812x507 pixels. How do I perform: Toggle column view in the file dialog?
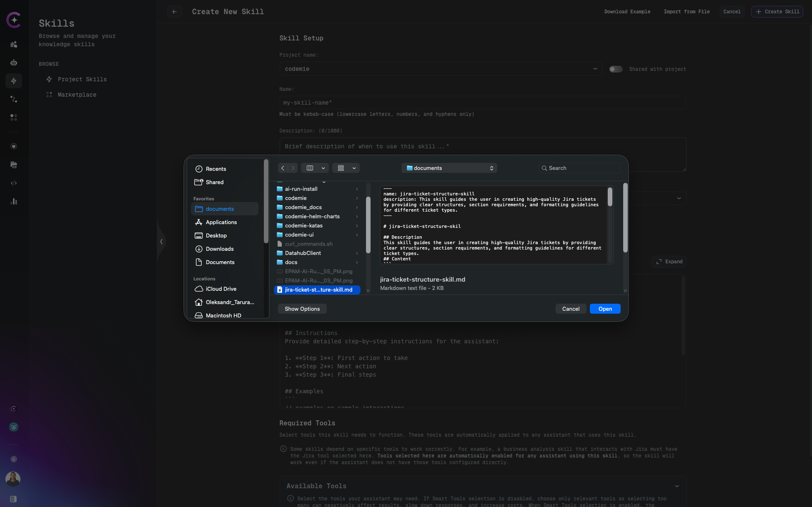click(x=310, y=168)
